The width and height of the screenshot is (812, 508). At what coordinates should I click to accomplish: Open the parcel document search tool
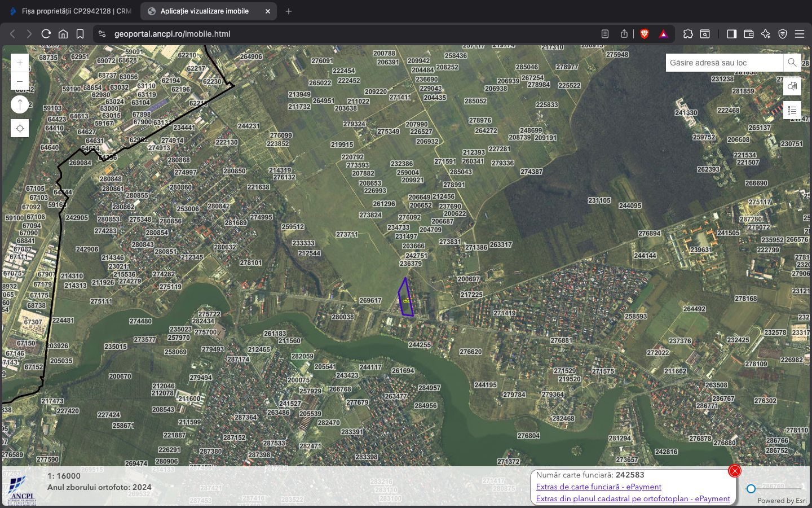792,86
